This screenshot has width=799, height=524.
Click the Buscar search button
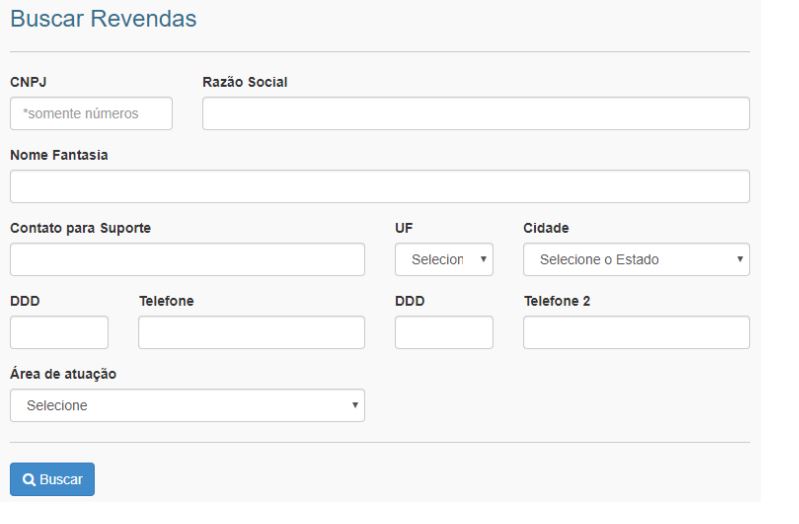52,480
